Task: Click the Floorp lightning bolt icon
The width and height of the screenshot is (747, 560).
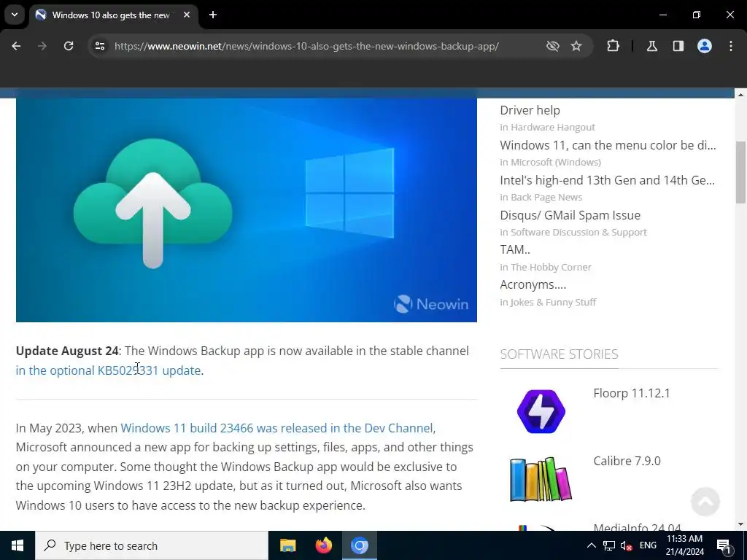Action: click(x=541, y=411)
